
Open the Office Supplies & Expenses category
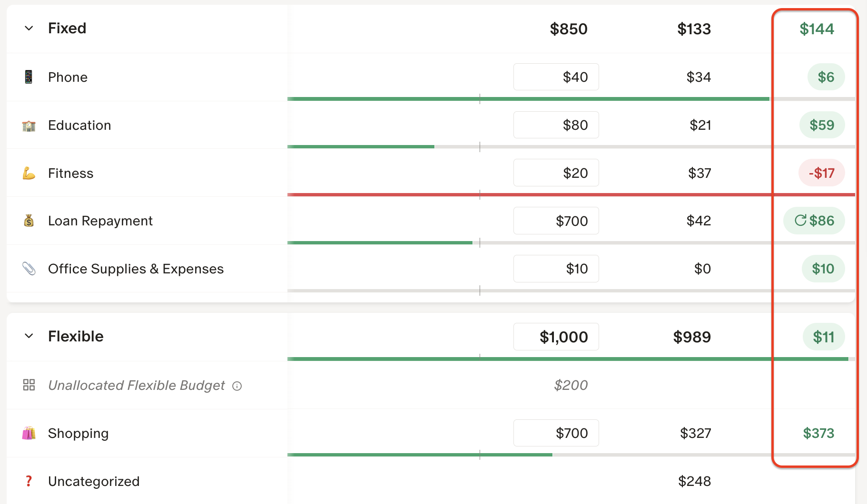pyautogui.click(x=136, y=269)
